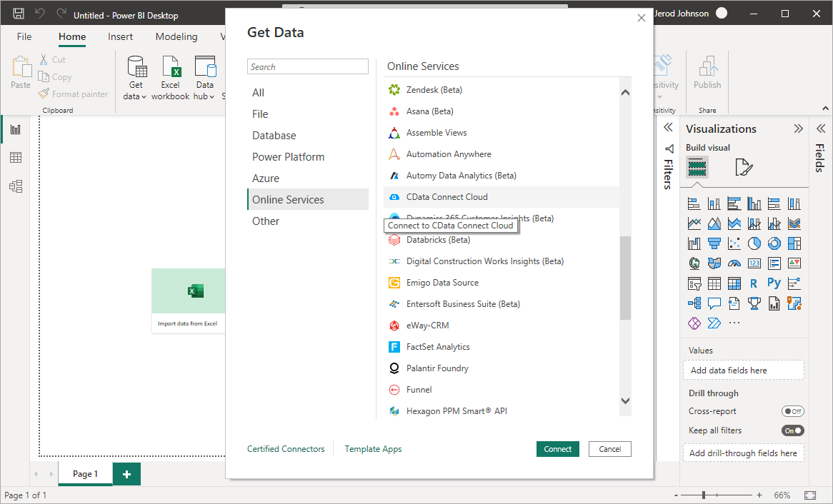Add a Python visual to the report
The width and height of the screenshot is (833, 504).
[x=774, y=283]
